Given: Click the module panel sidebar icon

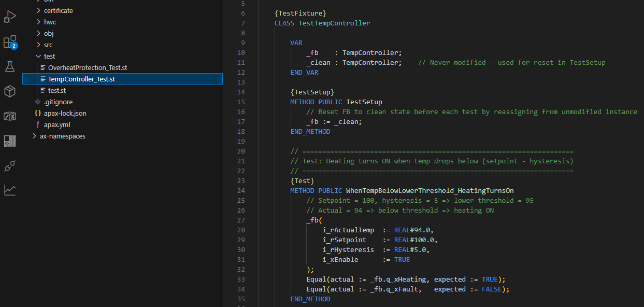Looking at the screenshot, I should point(10,141).
